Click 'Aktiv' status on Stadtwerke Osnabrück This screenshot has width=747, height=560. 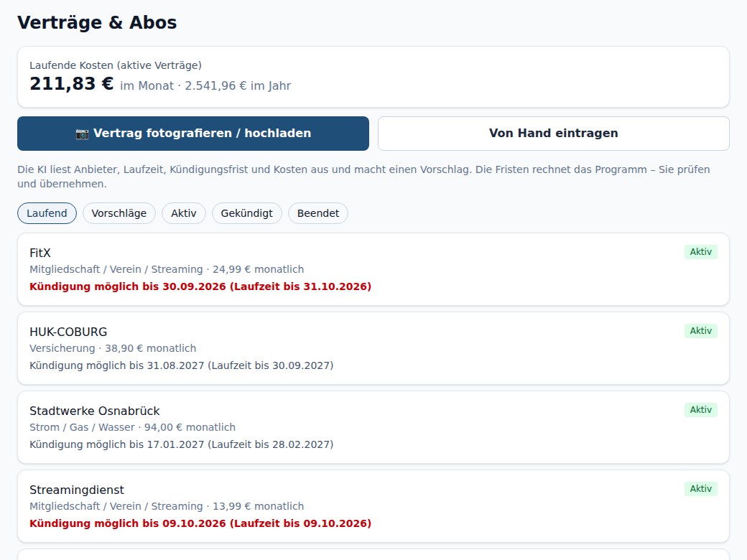tap(701, 410)
